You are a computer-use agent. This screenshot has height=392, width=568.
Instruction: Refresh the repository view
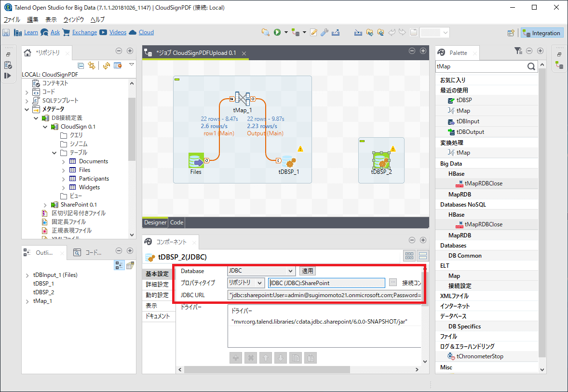106,65
